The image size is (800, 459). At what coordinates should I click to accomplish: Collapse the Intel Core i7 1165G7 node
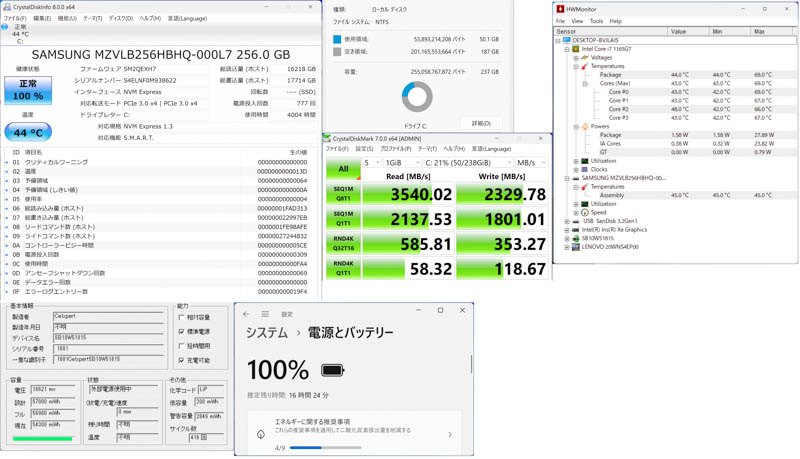567,49
